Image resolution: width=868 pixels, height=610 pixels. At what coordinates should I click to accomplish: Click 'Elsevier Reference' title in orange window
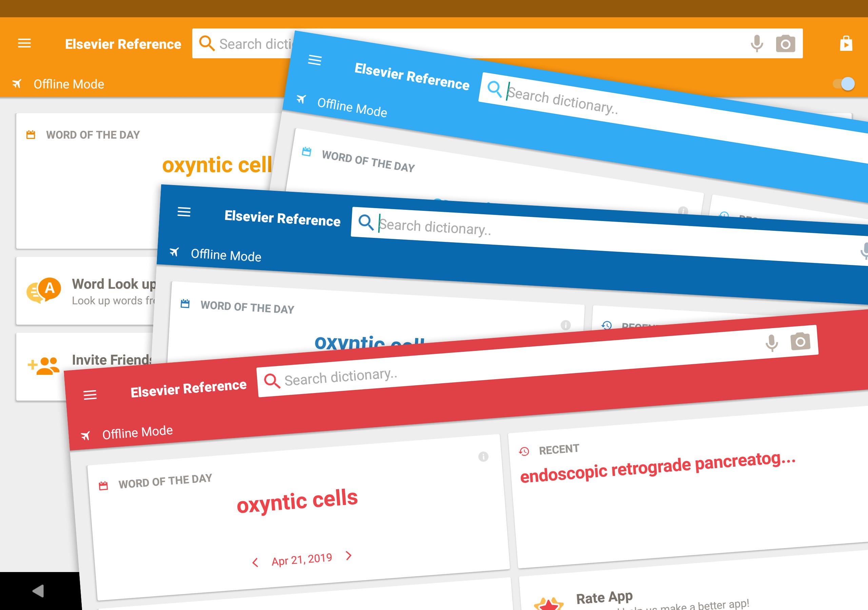coord(123,44)
